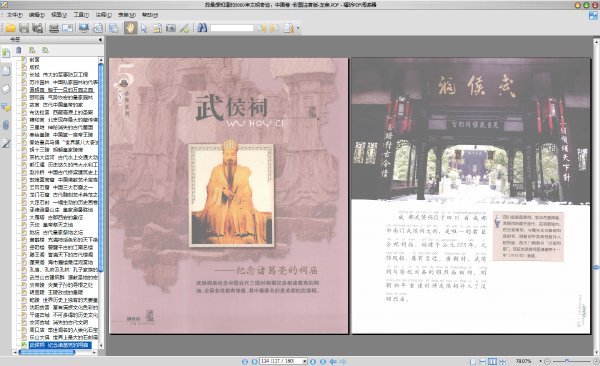The width and height of the screenshot is (600, 366).
Task: Select bookmark 秦始皇兵马俑
Action: click(64, 142)
